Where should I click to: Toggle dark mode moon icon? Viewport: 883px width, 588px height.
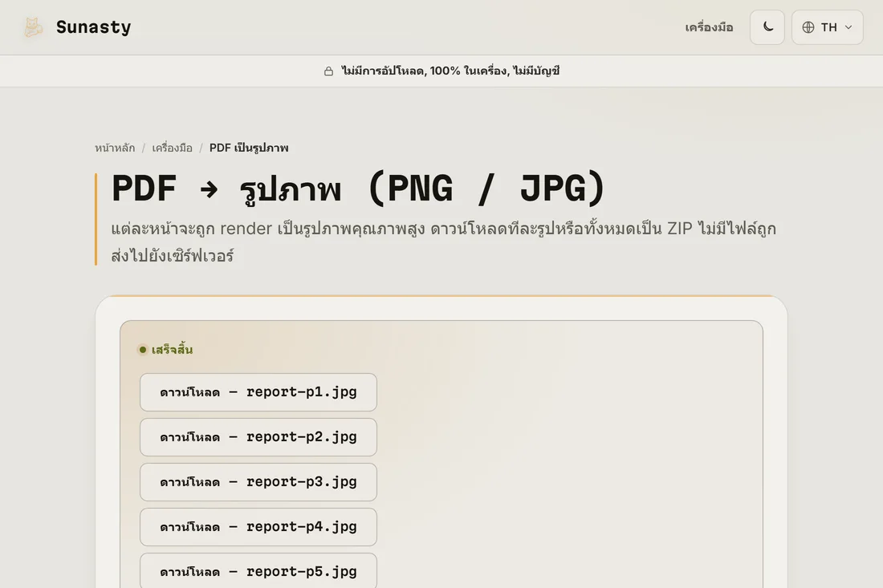point(767,27)
